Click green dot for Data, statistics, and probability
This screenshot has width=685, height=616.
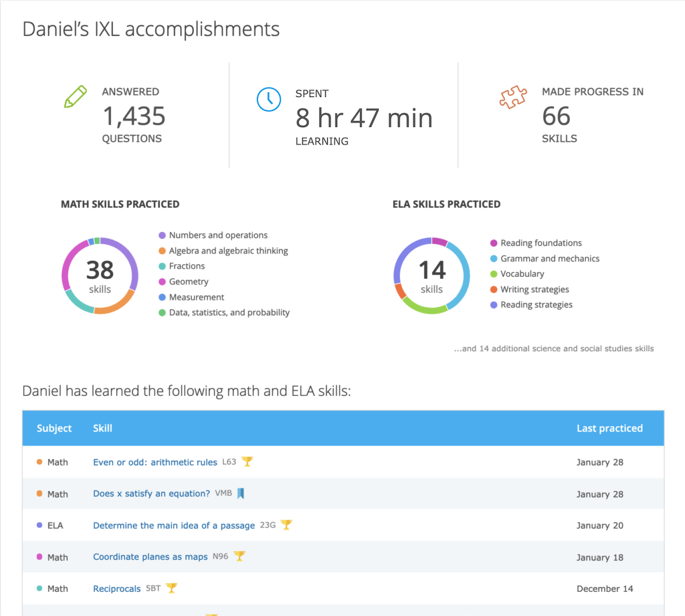[x=162, y=313]
